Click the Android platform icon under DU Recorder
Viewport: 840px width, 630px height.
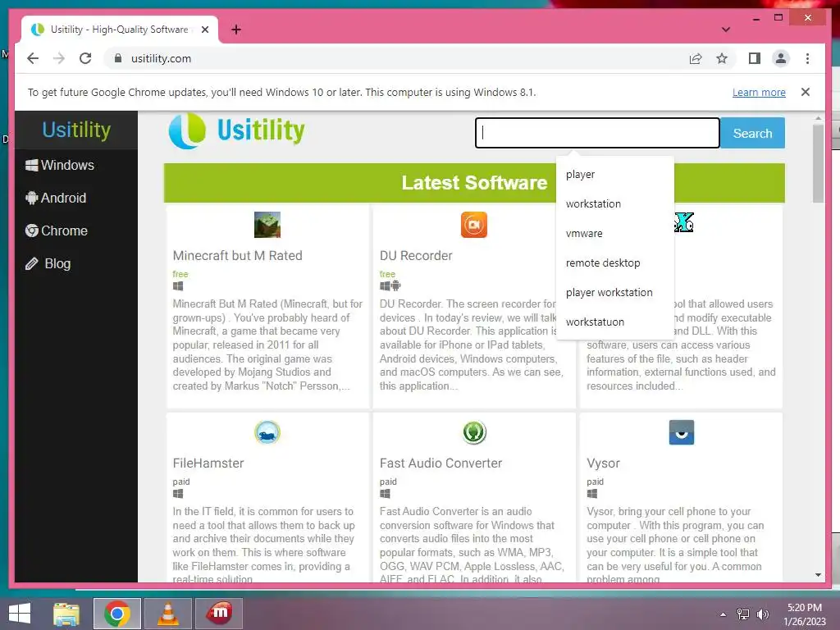click(396, 285)
